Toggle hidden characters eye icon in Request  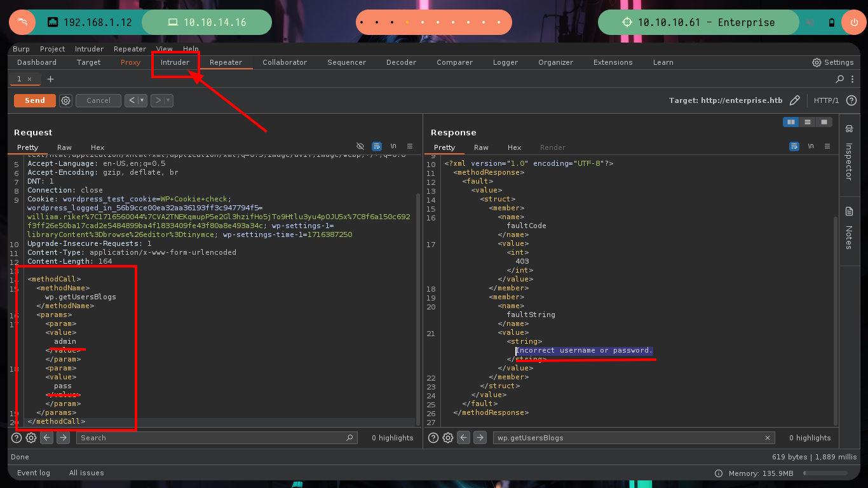[x=360, y=146]
